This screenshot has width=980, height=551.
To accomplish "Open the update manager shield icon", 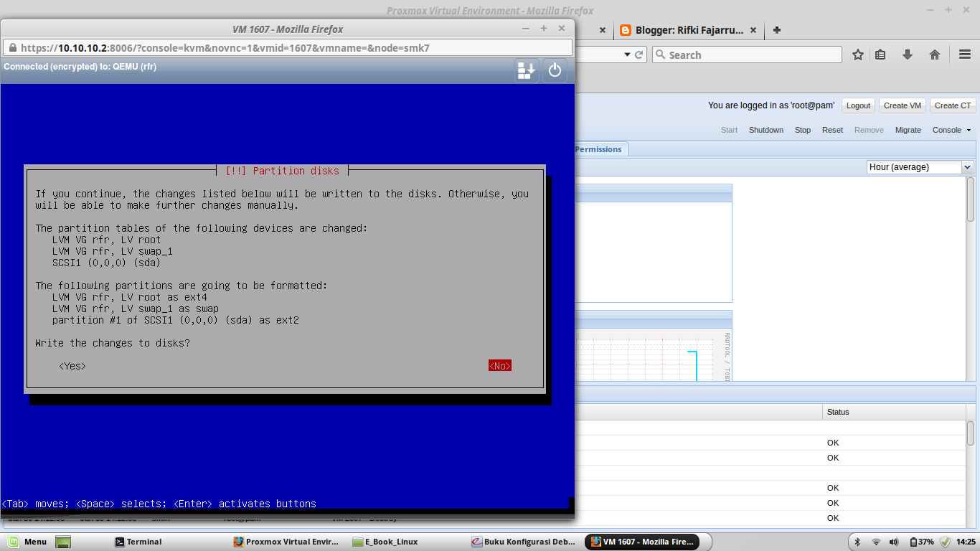I will click(x=945, y=542).
